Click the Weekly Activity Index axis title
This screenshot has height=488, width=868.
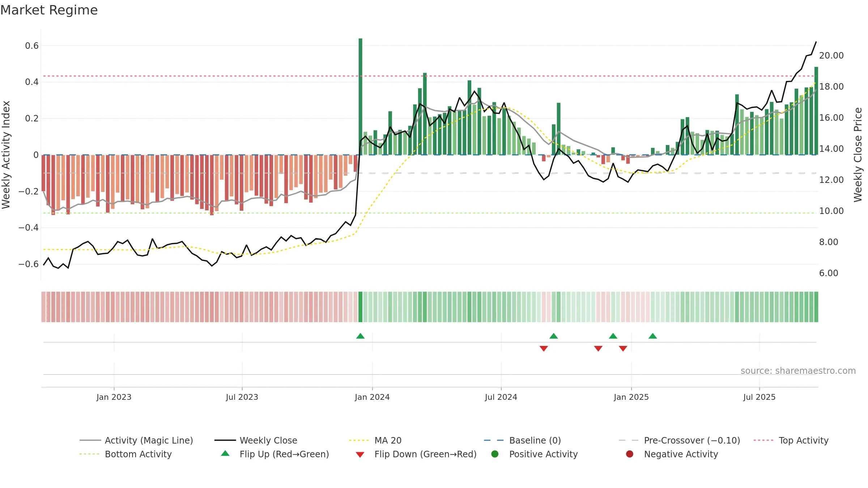6,155
